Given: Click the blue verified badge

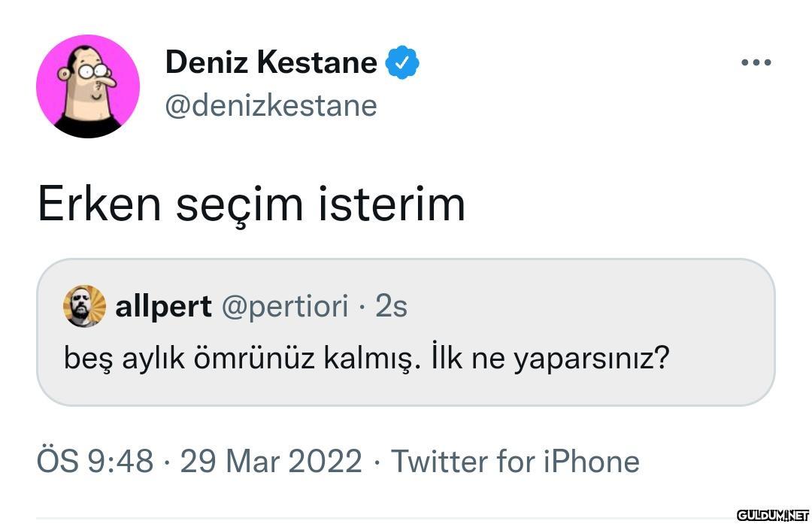Looking at the screenshot, I should (x=402, y=62).
